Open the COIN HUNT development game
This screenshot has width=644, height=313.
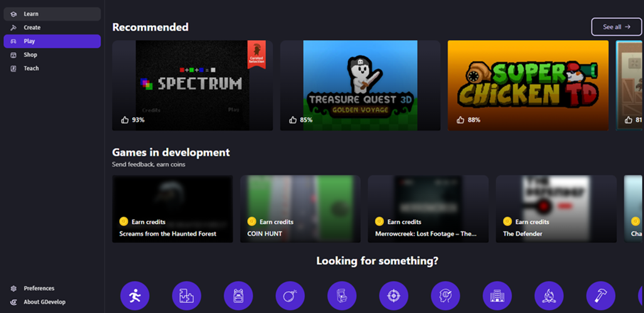[x=300, y=209]
